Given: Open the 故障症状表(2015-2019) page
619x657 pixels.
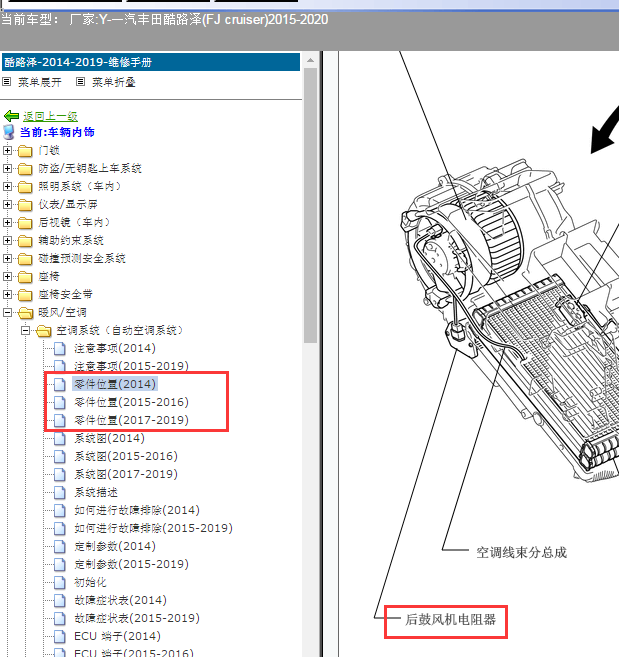Looking at the screenshot, I should point(137,618).
